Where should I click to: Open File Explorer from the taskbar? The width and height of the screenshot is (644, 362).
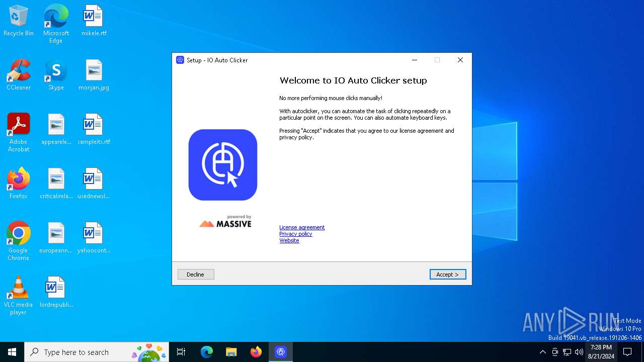click(x=231, y=352)
